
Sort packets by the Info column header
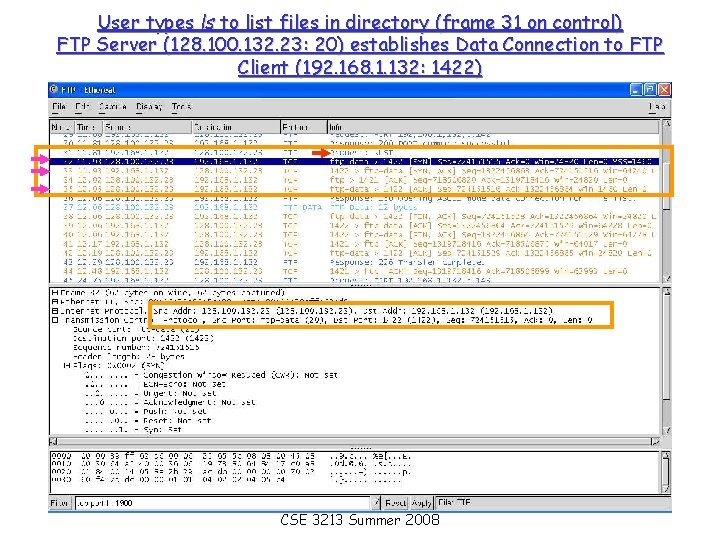494,127
